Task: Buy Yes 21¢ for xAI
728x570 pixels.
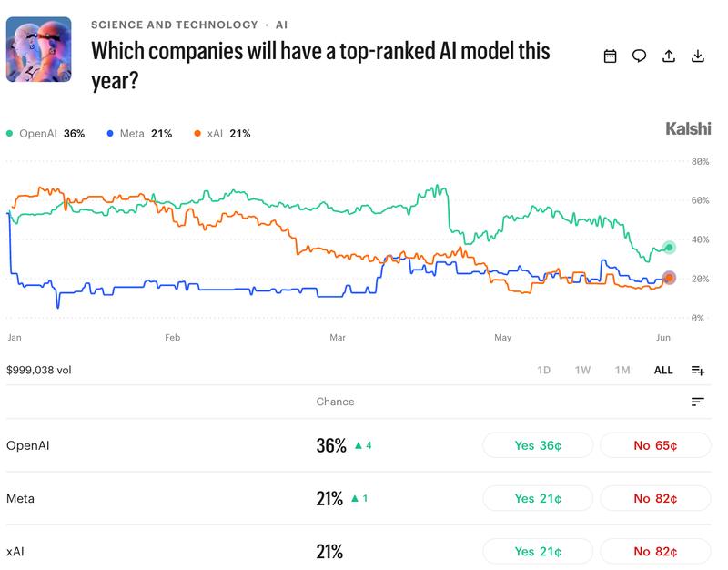Action: [x=538, y=552]
